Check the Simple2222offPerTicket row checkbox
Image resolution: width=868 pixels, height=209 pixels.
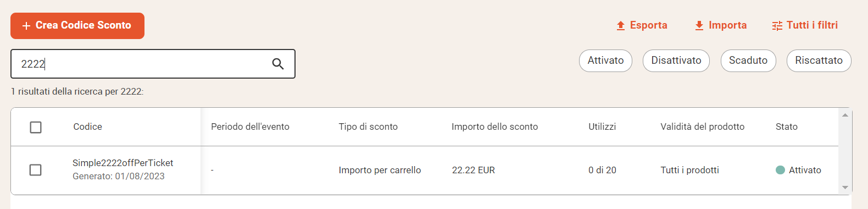pyautogui.click(x=35, y=170)
